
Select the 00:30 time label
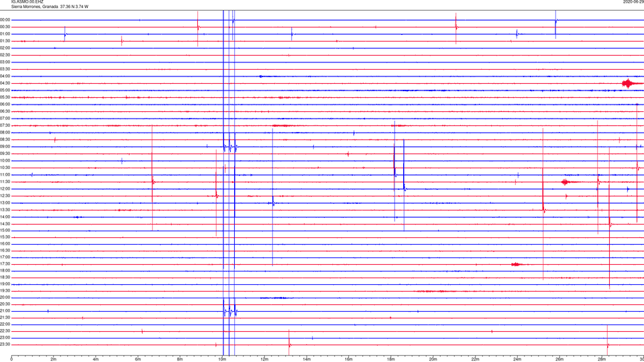[x=5, y=27]
